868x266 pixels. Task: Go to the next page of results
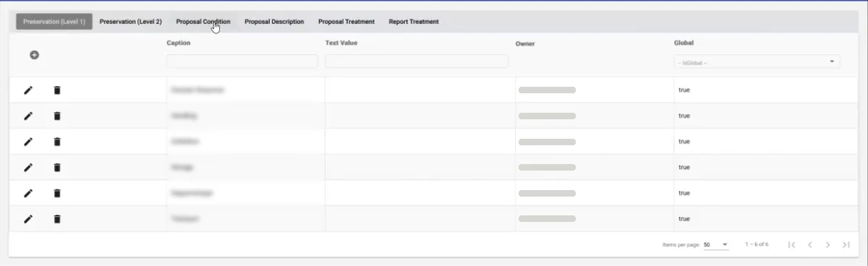tap(828, 245)
